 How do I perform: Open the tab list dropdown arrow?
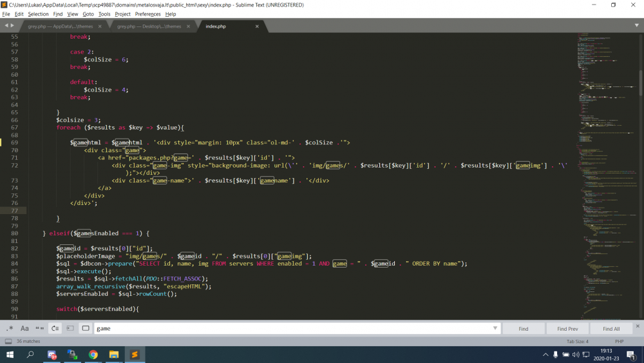[x=637, y=26]
